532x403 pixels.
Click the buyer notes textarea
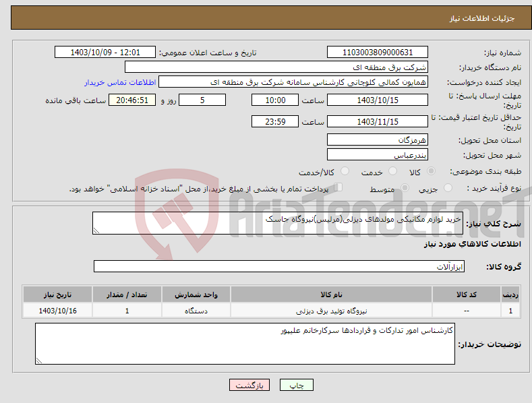coord(245,344)
